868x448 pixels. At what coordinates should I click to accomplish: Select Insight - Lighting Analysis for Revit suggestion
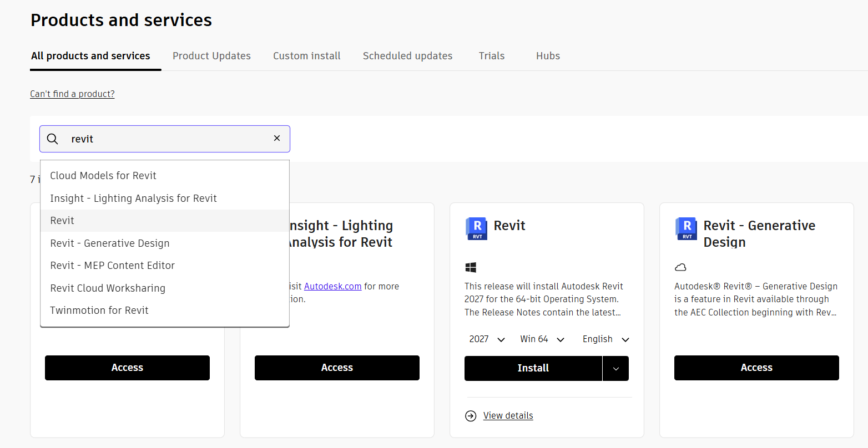click(x=165, y=198)
